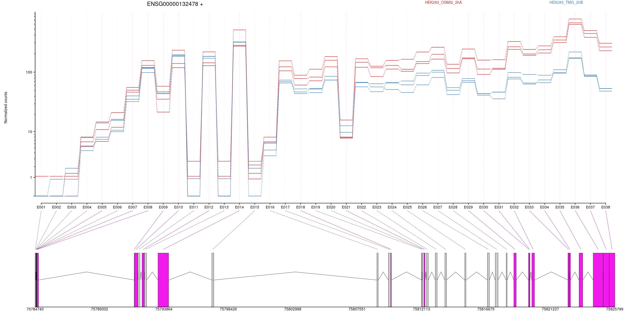
Task: Click the wide magenta exon block near 75793864
Action: (x=163, y=280)
